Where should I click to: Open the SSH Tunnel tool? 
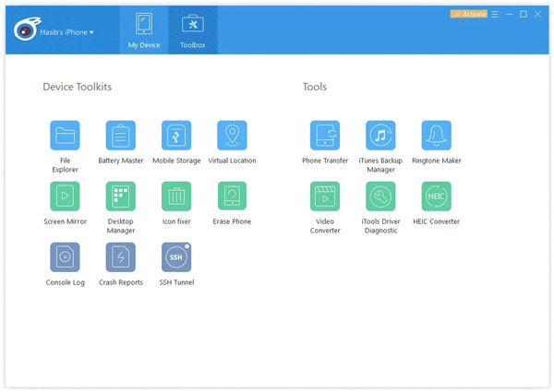click(x=176, y=257)
